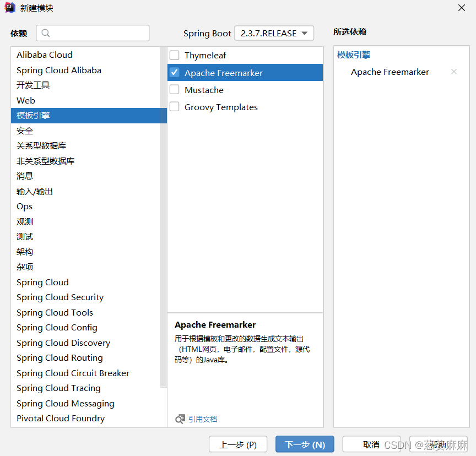Open the 引用文档 reference link
476x456 pixels.
pos(203,419)
